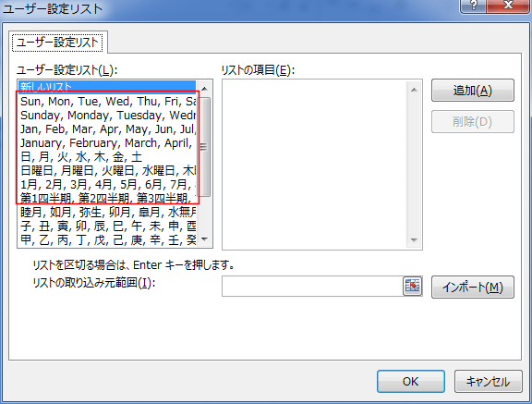The height and width of the screenshot is (404, 532).
Task: Select the January, February, March list entry
Action: click(107, 143)
